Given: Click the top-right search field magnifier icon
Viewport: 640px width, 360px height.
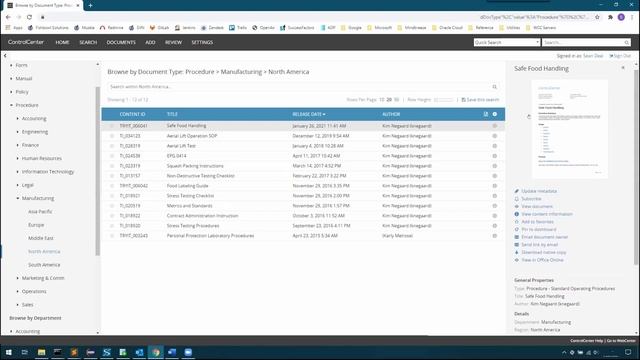Looking at the screenshot, I should [627, 42].
